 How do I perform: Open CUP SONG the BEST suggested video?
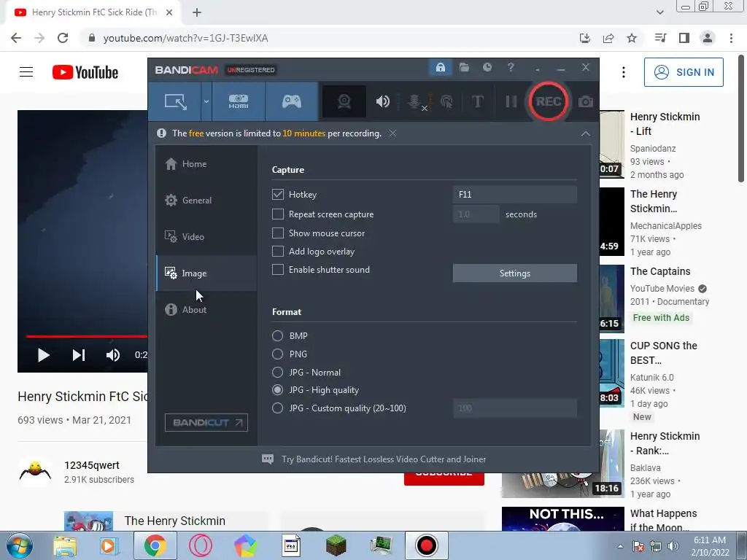[663, 353]
